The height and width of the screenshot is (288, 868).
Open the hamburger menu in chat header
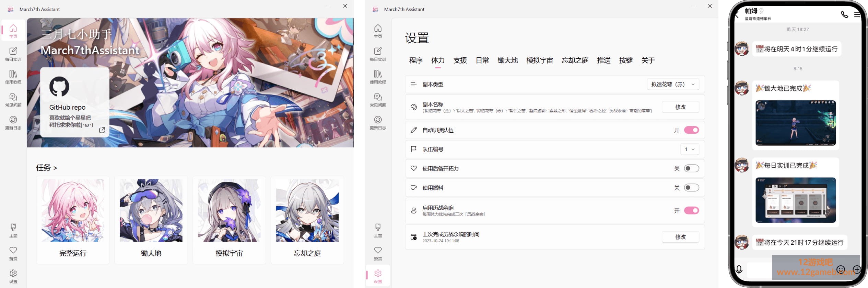point(857,14)
